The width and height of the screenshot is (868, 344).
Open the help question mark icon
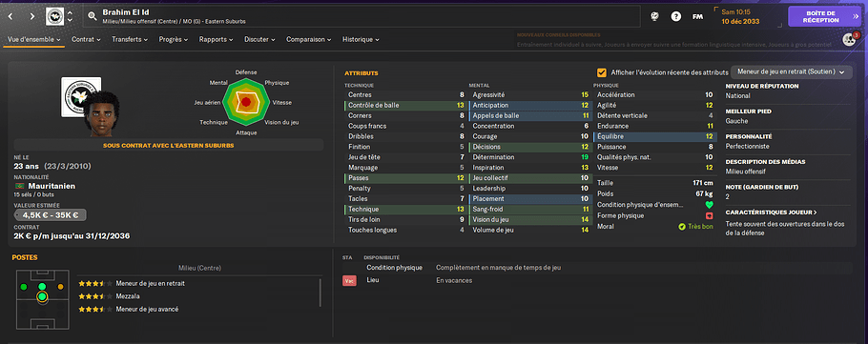676,16
